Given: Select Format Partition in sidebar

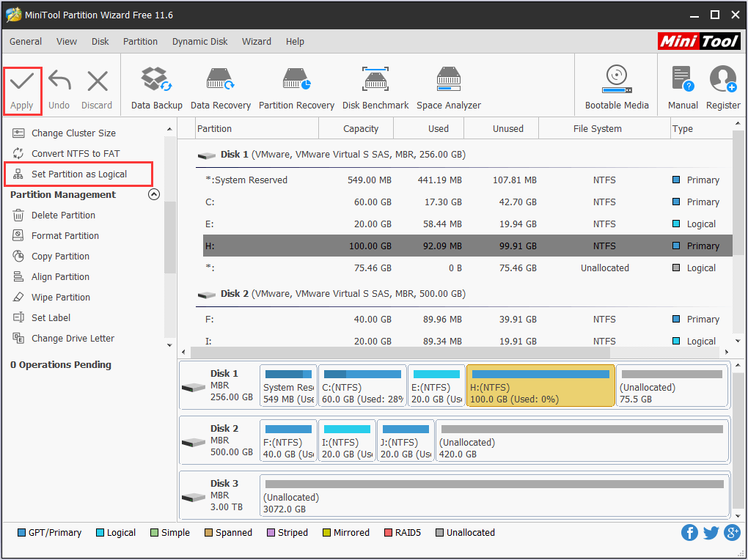Looking at the screenshot, I should point(65,235).
